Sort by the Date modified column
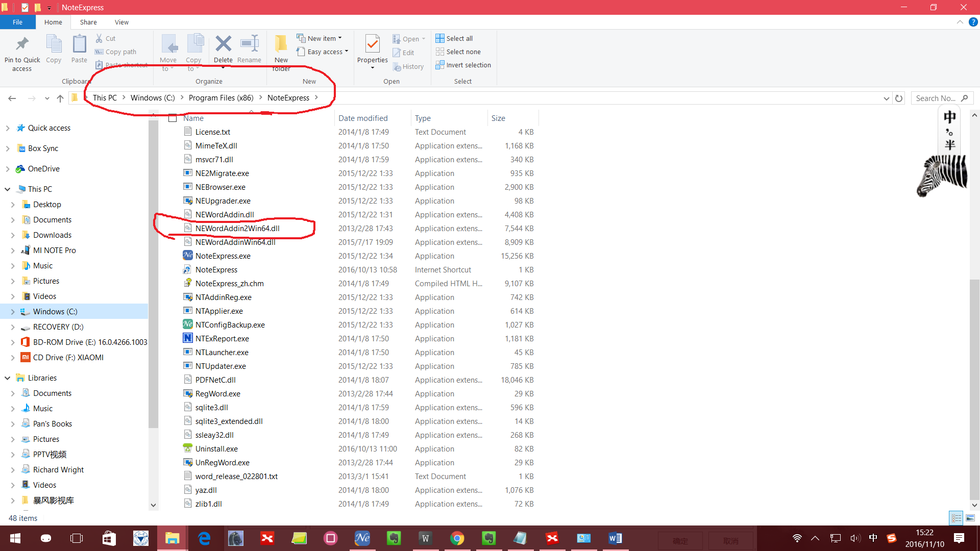980x551 pixels. [363, 118]
